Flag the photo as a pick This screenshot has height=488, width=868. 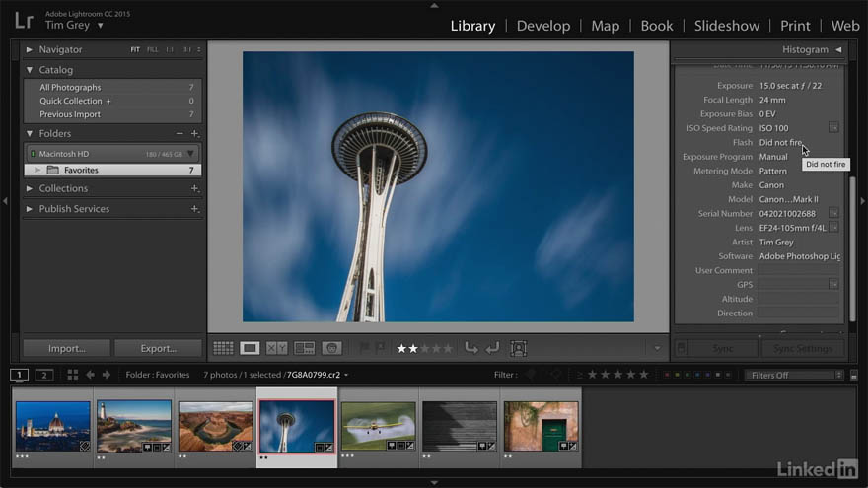(x=364, y=348)
